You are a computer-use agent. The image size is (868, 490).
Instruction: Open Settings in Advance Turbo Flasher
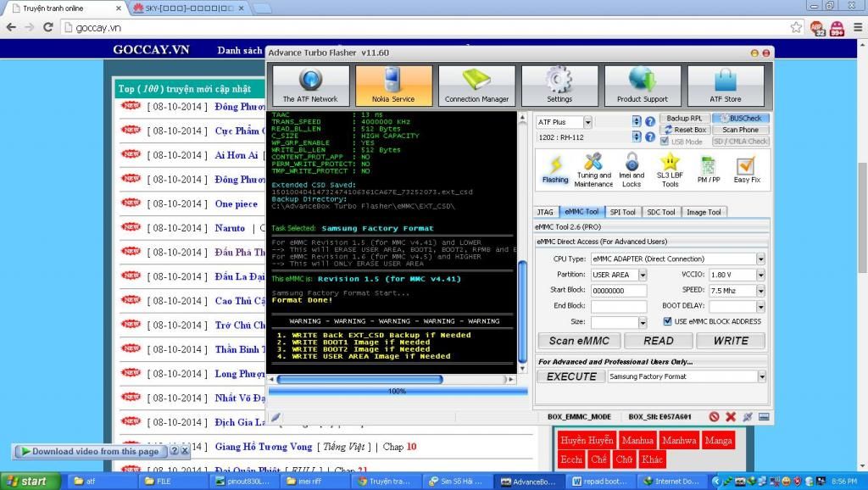(559, 86)
